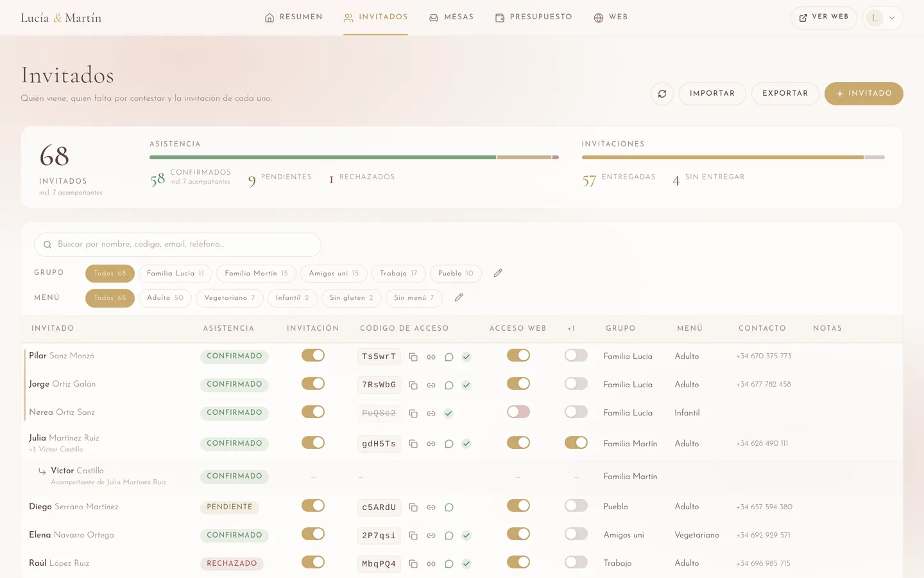Select the Trabajo group filter chip
This screenshot has width=924, height=578.
pos(398,274)
